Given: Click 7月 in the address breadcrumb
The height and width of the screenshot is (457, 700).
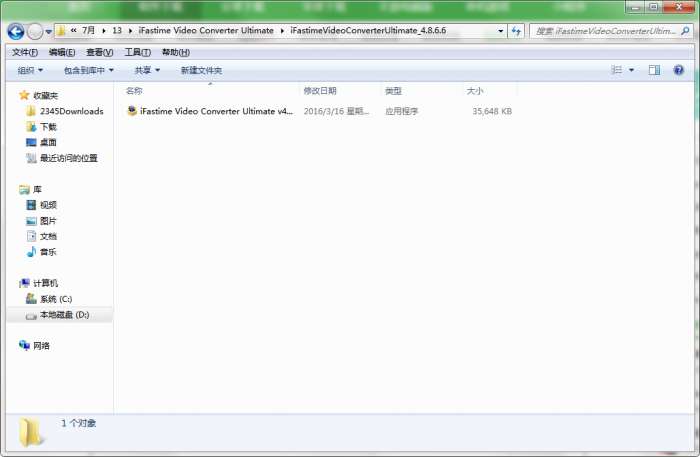Looking at the screenshot, I should tap(88, 30).
